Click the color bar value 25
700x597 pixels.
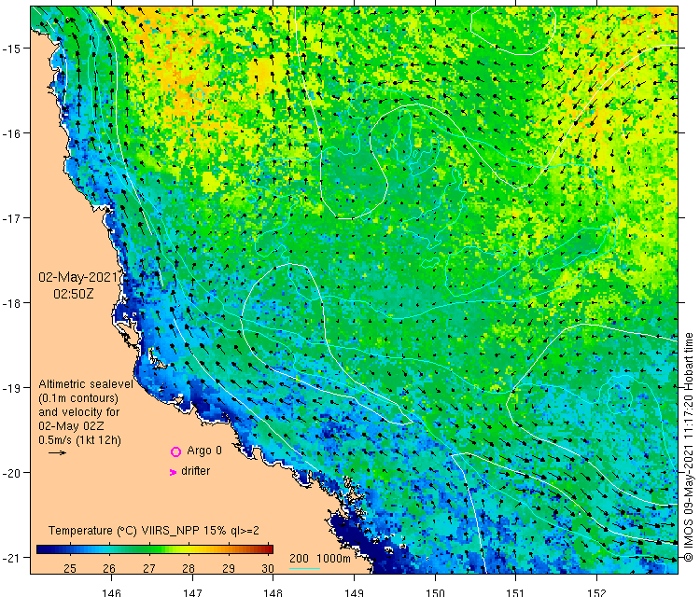70,568
